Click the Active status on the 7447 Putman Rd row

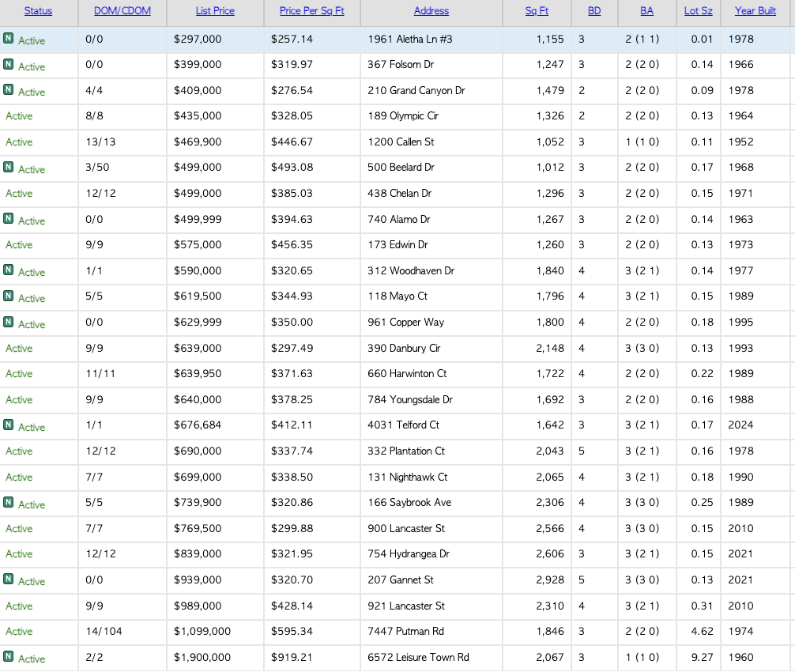19,631
